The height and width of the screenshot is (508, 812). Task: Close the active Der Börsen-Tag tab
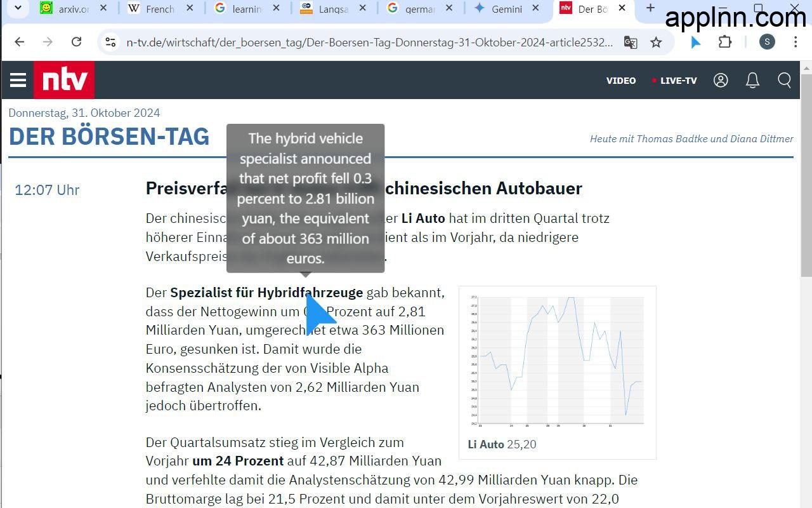pos(622,8)
